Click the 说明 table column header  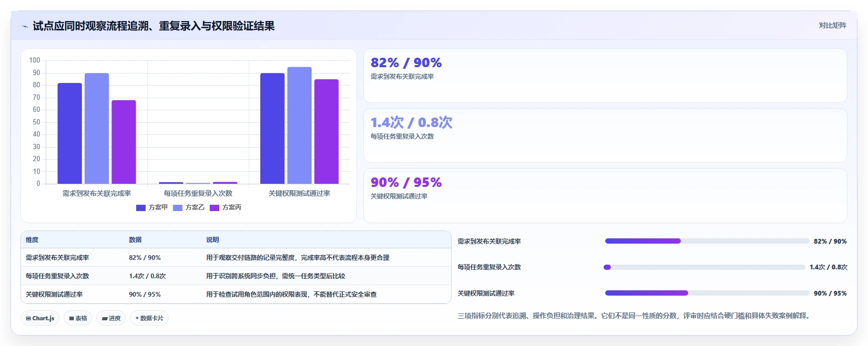(212, 240)
